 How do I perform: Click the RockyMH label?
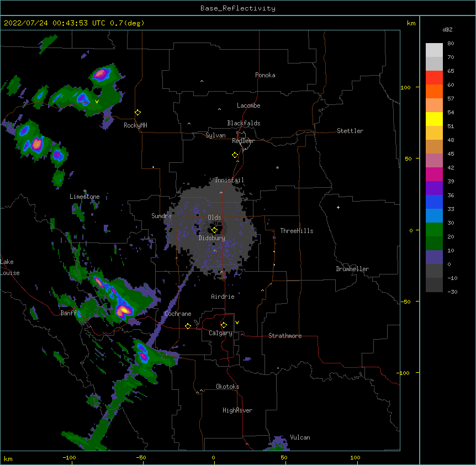[135, 125]
